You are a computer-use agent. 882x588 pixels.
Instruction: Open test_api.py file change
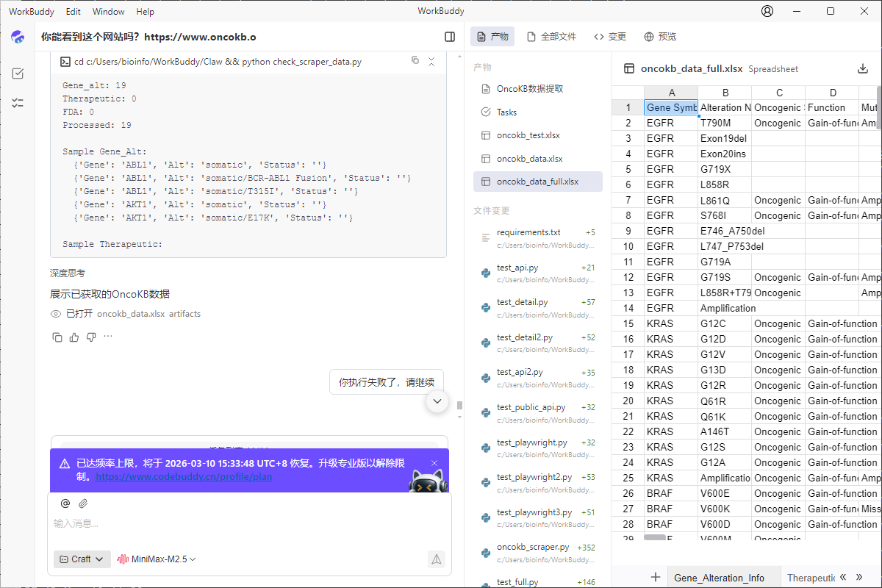coord(538,273)
